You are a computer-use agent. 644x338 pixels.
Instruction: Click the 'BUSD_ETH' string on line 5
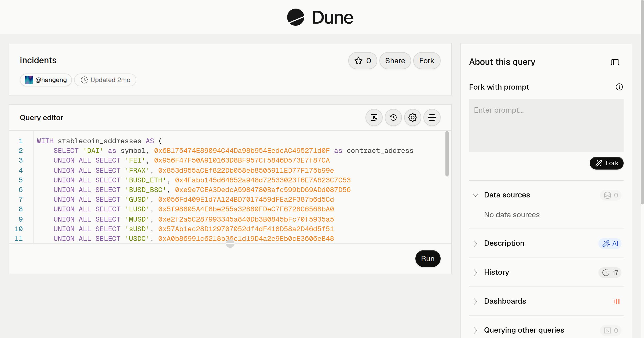[146, 180]
